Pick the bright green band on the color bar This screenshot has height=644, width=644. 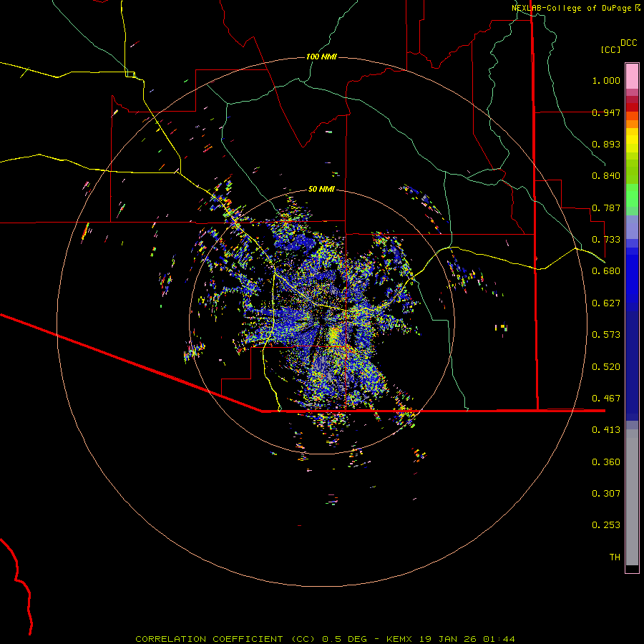[x=632, y=195]
